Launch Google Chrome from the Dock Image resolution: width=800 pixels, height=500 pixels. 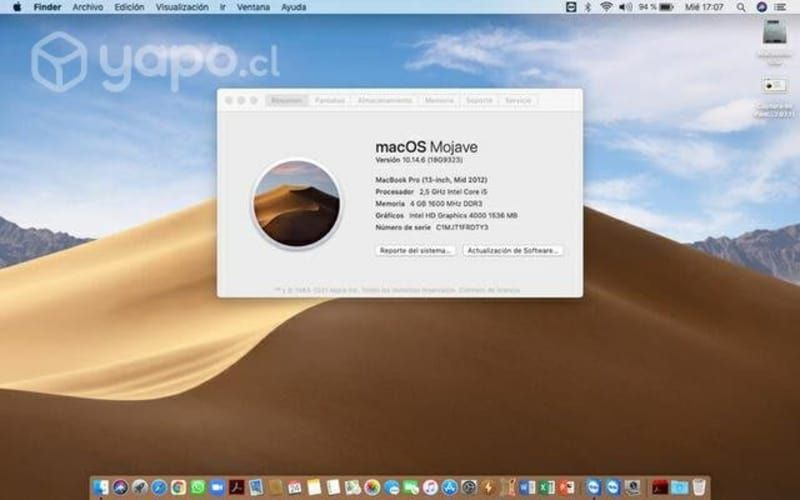point(179,487)
